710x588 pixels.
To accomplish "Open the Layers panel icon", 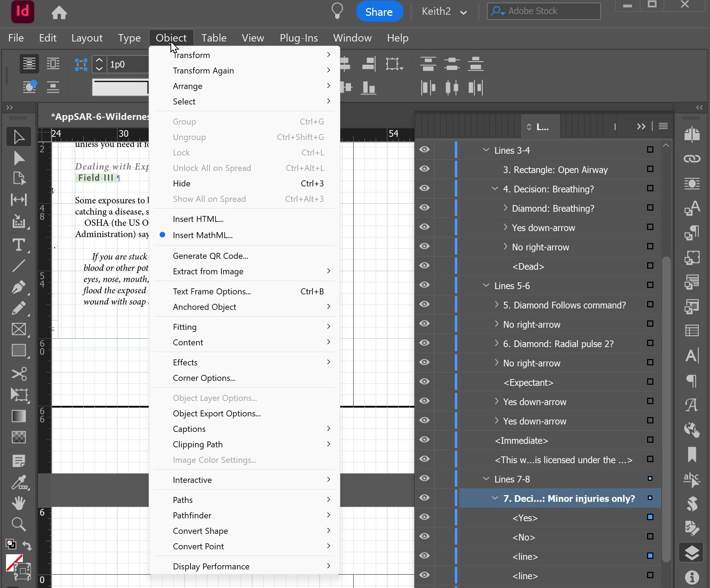I will 691,553.
